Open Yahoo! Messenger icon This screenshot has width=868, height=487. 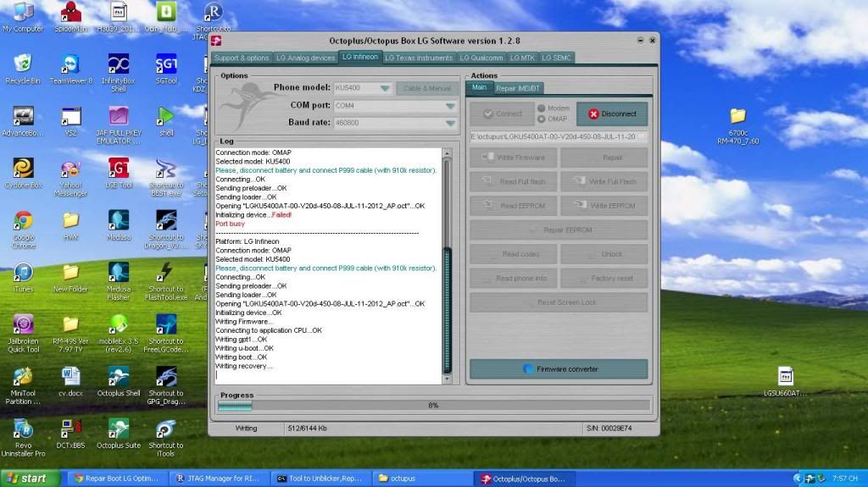71,177
